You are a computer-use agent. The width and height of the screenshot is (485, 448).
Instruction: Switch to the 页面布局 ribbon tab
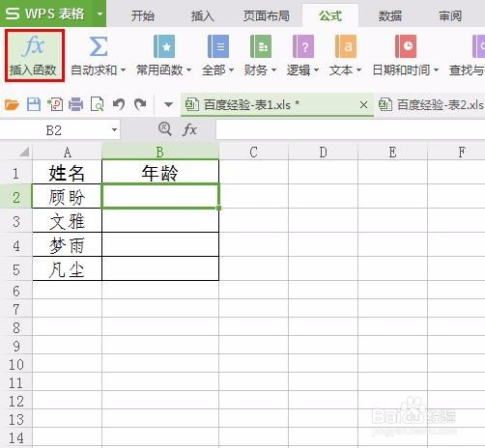pyautogui.click(x=267, y=15)
